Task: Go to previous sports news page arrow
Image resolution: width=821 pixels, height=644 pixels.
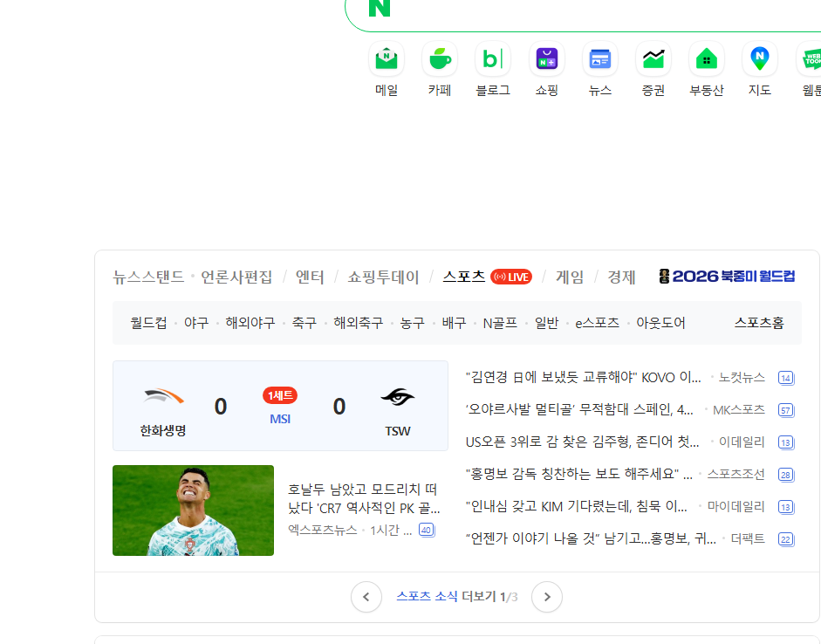Action: pyautogui.click(x=366, y=597)
